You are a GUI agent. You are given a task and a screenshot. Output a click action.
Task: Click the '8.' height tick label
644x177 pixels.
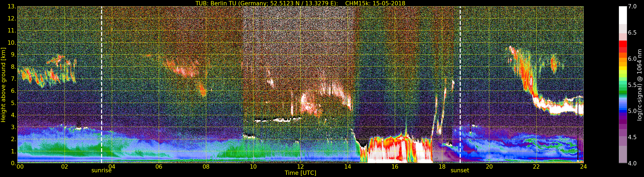pyautogui.click(x=13, y=67)
